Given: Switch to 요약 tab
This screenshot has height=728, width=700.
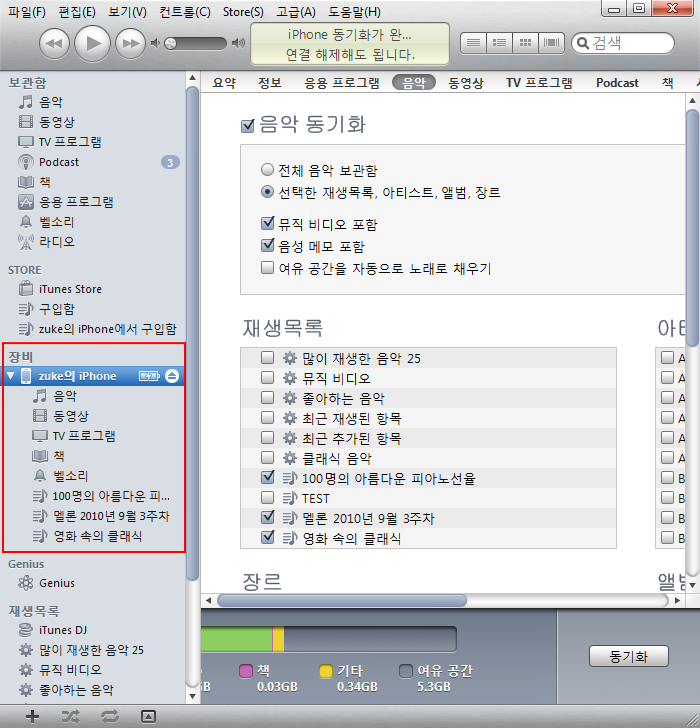Looking at the screenshot, I should point(224,83).
